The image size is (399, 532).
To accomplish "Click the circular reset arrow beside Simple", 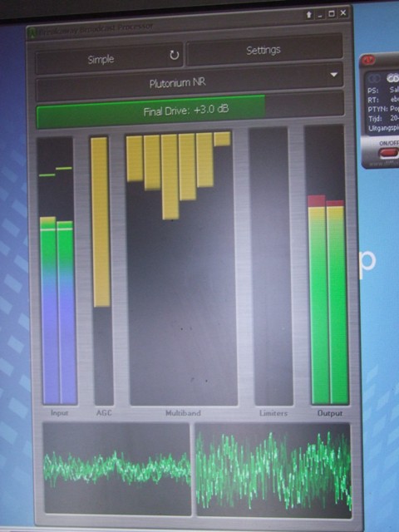I will pos(174,55).
